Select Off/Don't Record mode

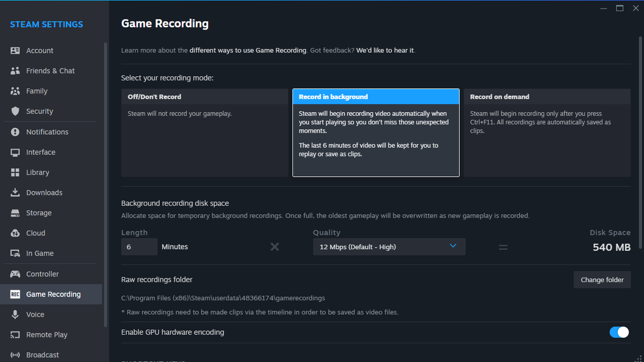(204, 133)
